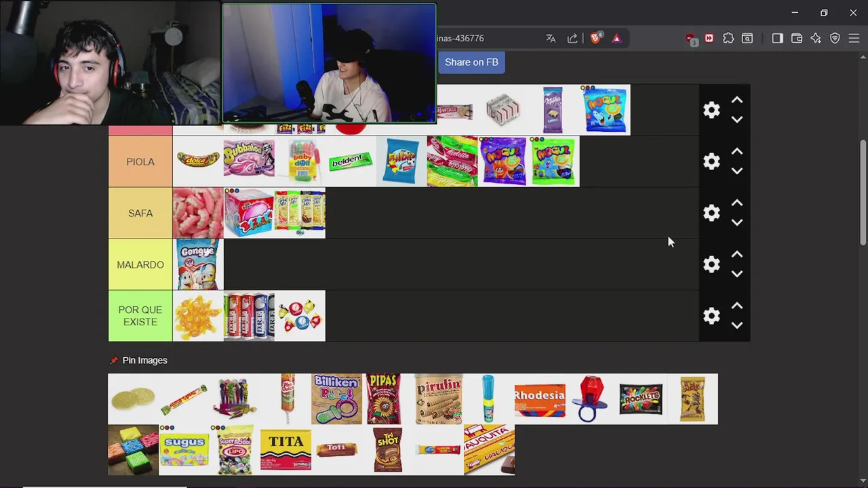This screenshot has height=488, width=868.
Task: Select the yellow honey candies image
Action: tap(198, 316)
